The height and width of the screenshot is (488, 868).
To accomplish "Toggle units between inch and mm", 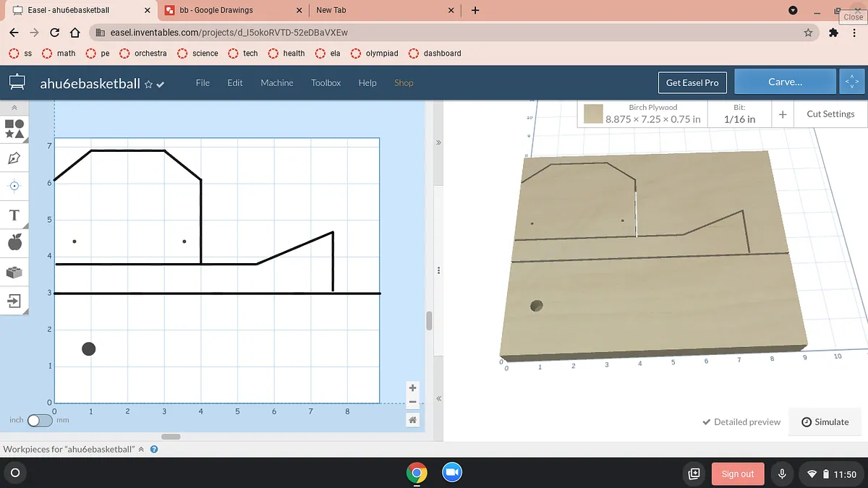I will 39,420.
